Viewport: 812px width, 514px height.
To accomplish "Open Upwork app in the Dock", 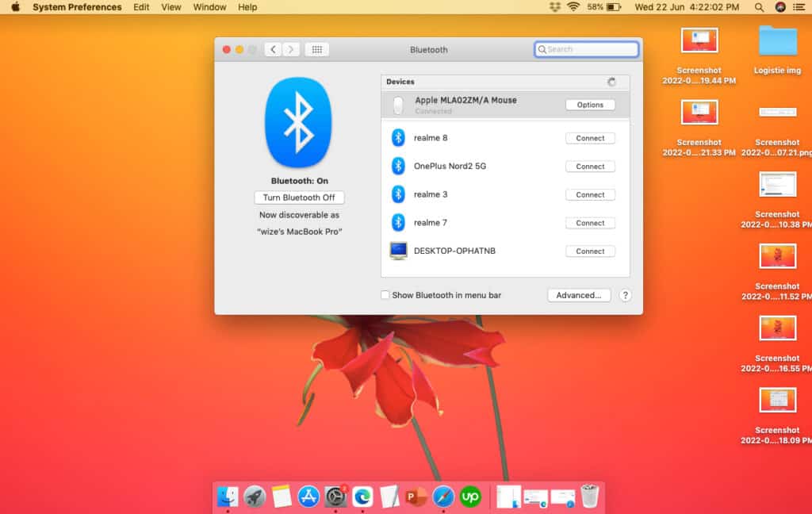I will pyautogui.click(x=470, y=497).
